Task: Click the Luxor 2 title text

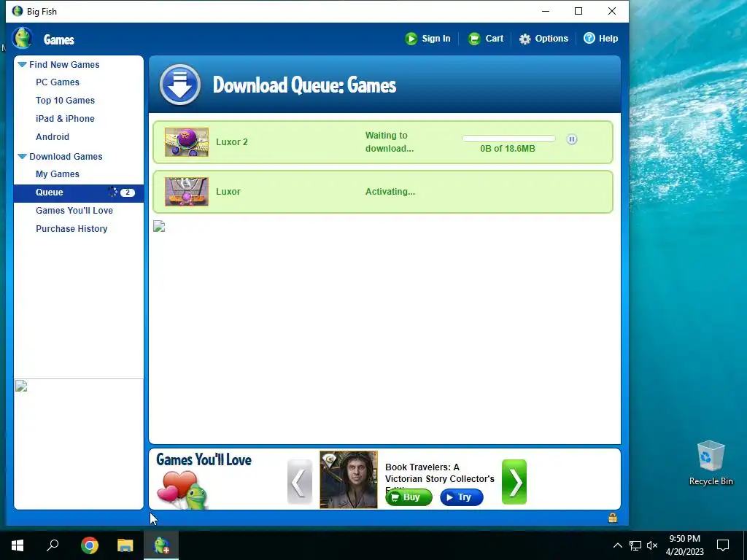Action: tap(232, 142)
